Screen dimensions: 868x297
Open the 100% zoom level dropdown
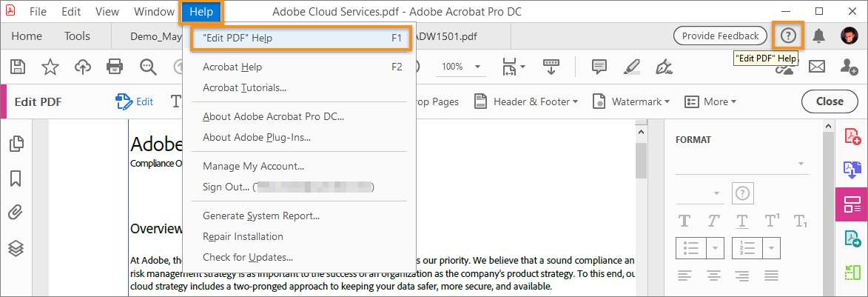point(477,67)
